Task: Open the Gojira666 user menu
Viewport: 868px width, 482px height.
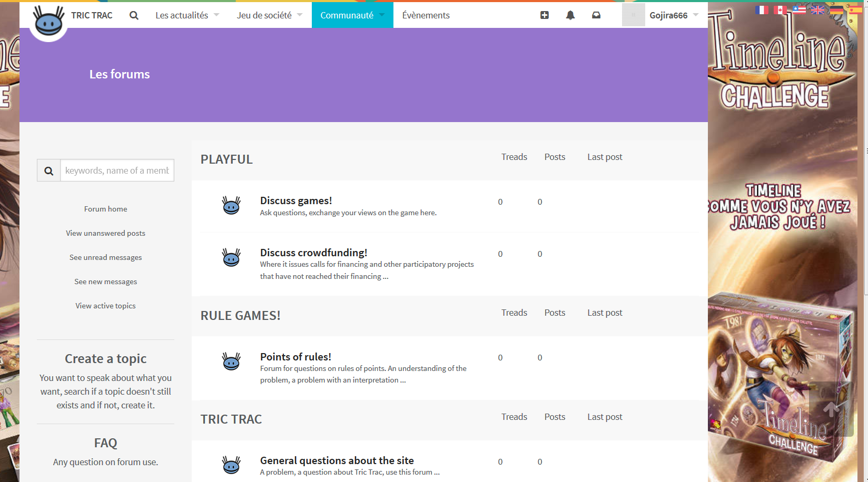Action: click(674, 15)
